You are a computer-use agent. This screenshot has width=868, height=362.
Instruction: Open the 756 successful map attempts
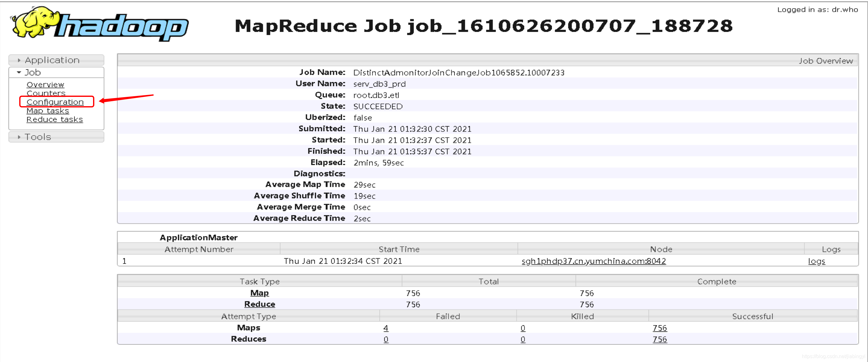tap(660, 328)
